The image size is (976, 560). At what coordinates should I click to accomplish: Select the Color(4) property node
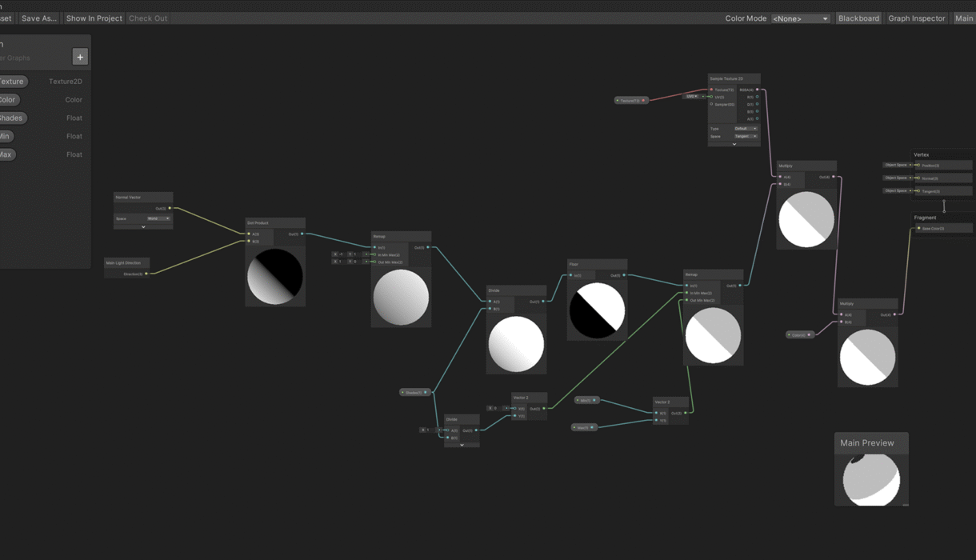click(x=799, y=335)
